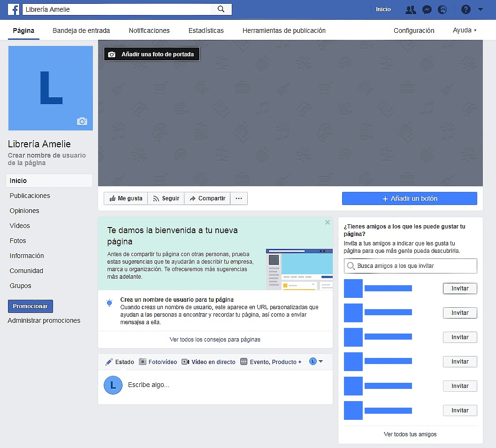Expand the account menu arrow in top bar

[x=480, y=9]
